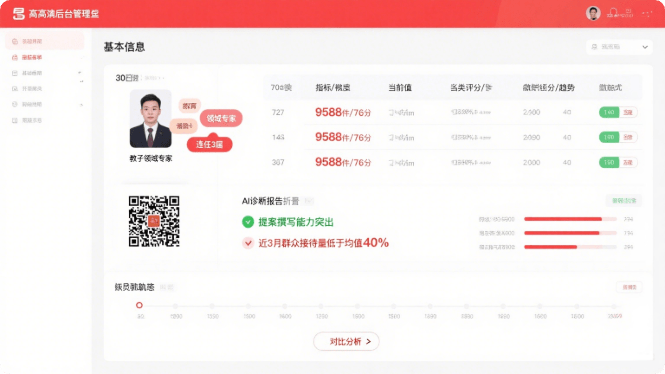
Task: Click the person icon inside the top-right dropdown
Action: point(594,47)
